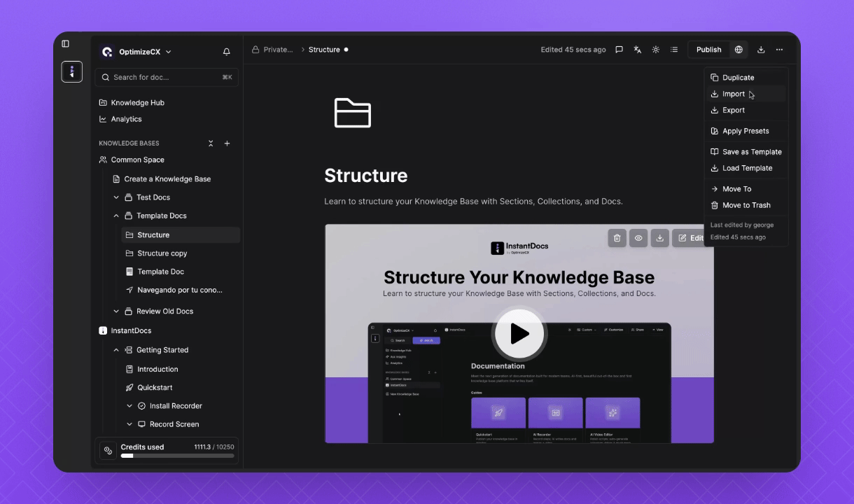Choose Move to Trash from menu

tap(746, 205)
